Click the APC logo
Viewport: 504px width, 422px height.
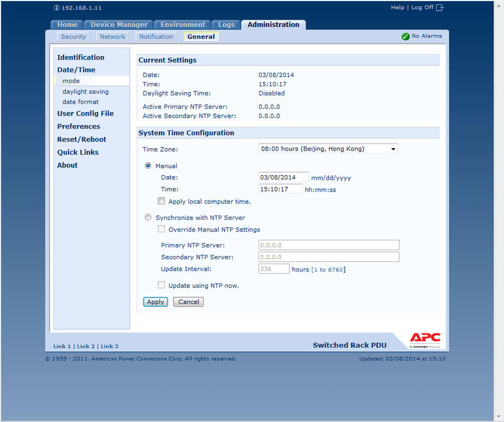(425, 339)
